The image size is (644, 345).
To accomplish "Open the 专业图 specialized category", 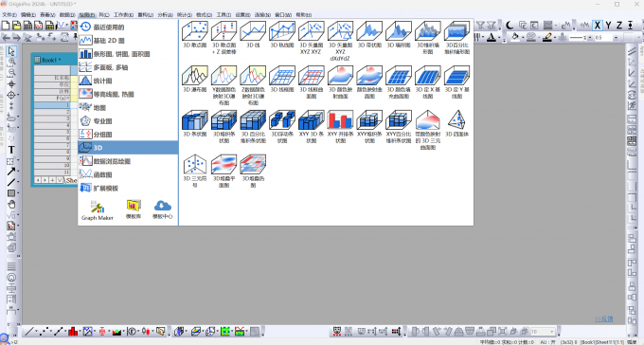I will click(x=128, y=121).
